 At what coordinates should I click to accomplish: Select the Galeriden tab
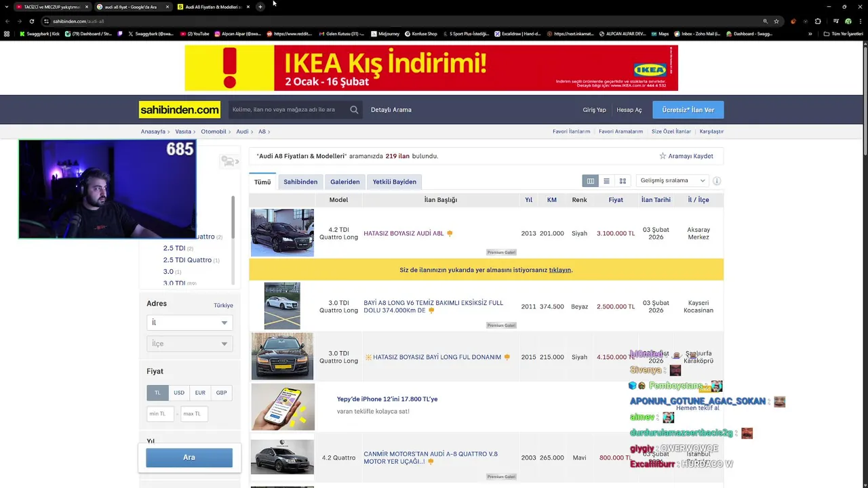coord(345,182)
